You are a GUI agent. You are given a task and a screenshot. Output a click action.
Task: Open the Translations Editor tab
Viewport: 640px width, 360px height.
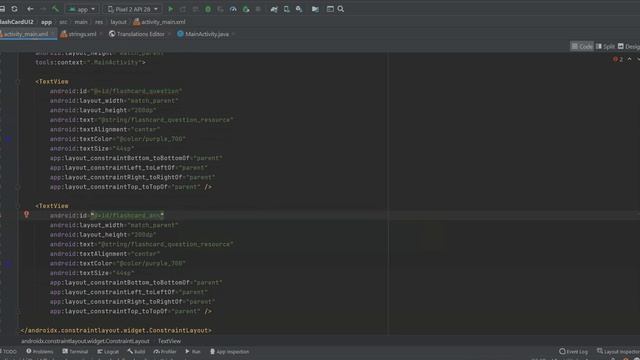[x=137, y=34]
